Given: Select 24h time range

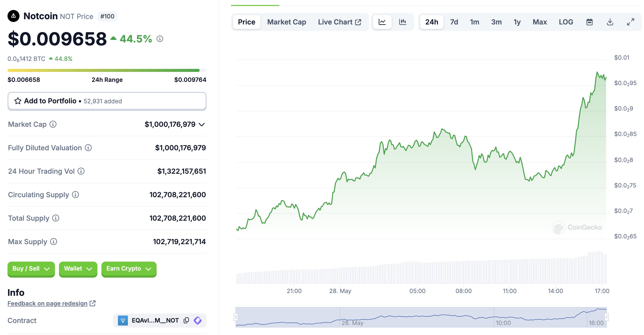Looking at the screenshot, I should [432, 22].
